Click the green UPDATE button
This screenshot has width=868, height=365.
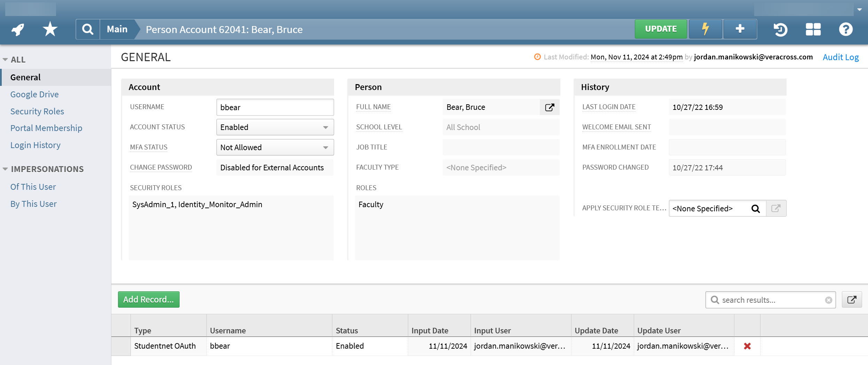(660, 29)
